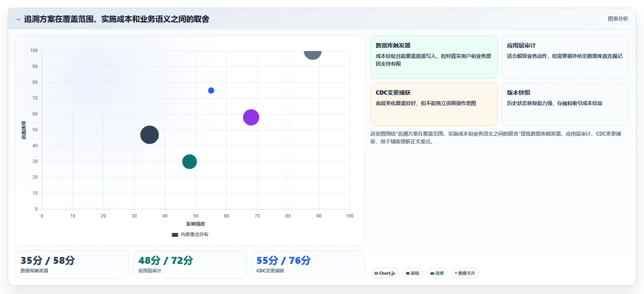The width and height of the screenshot is (644, 294).
Task: Click the header icon beside the title
Action: 18,19
